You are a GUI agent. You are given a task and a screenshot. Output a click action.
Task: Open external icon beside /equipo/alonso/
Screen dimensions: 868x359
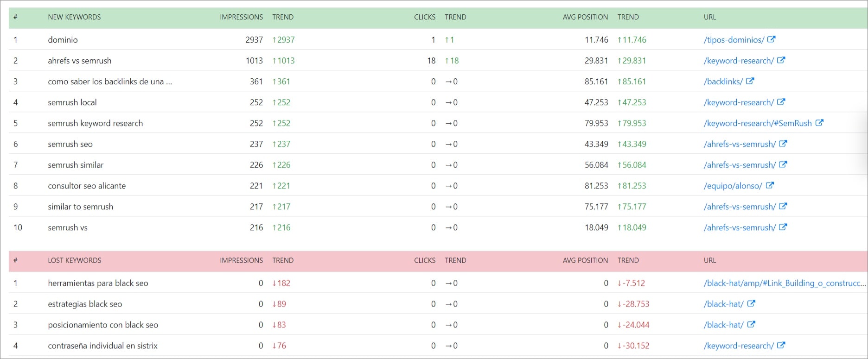pos(770,185)
